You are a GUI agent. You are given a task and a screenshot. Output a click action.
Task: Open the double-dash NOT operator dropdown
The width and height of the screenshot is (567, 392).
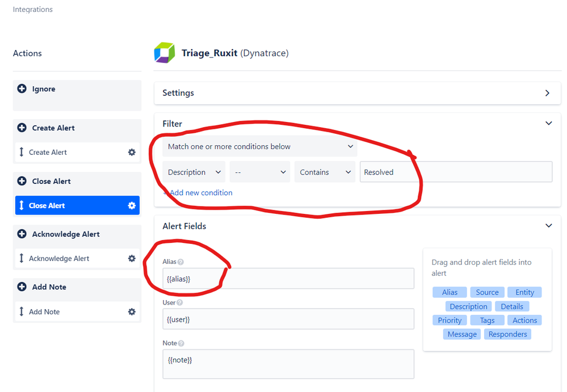tap(259, 172)
